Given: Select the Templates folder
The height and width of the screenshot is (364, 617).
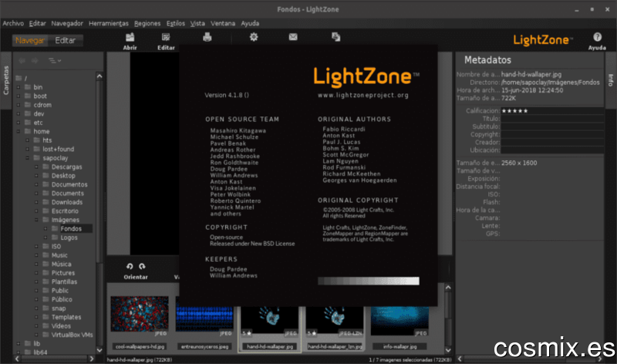Looking at the screenshot, I should (x=66, y=317).
